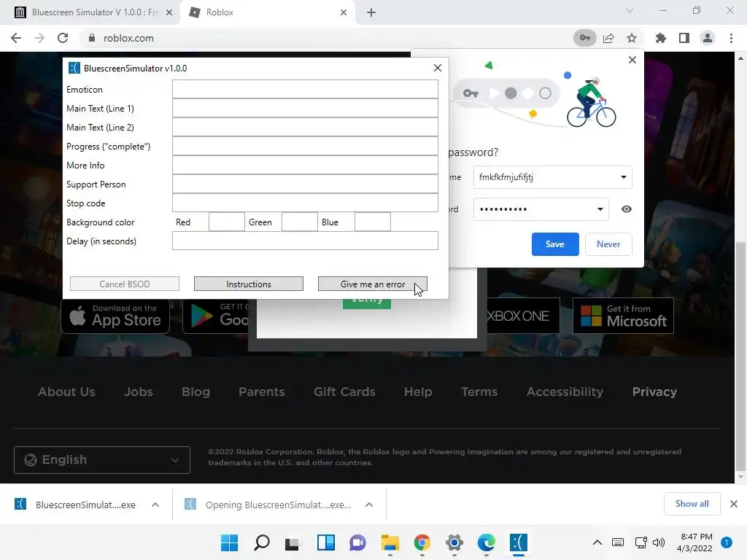Open taskbar Search
Image resolution: width=747 pixels, height=560 pixels.
click(x=262, y=542)
